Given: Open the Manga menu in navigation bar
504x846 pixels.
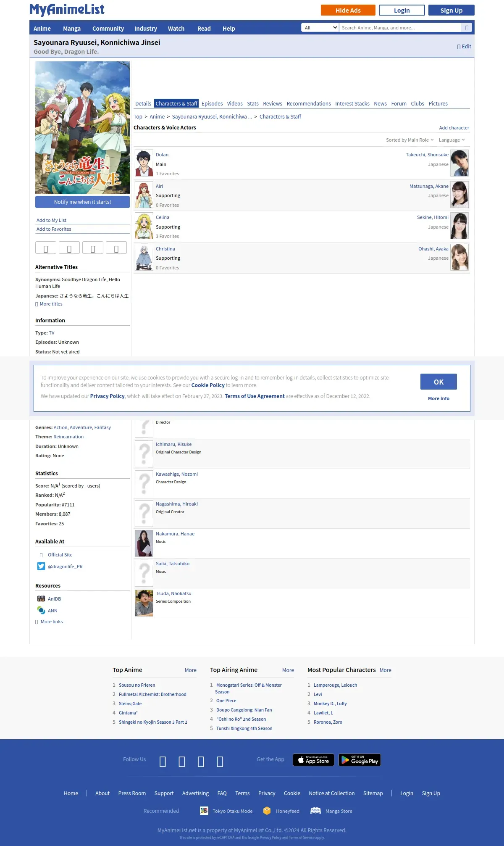Looking at the screenshot, I should point(72,29).
